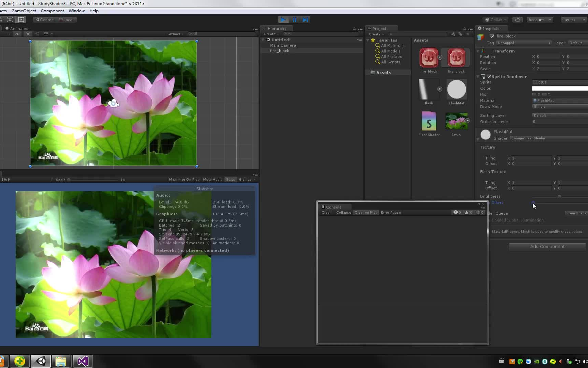Uncheck the fire_block active checkbox in Inspector
This screenshot has width=588, height=368.
click(x=491, y=36)
